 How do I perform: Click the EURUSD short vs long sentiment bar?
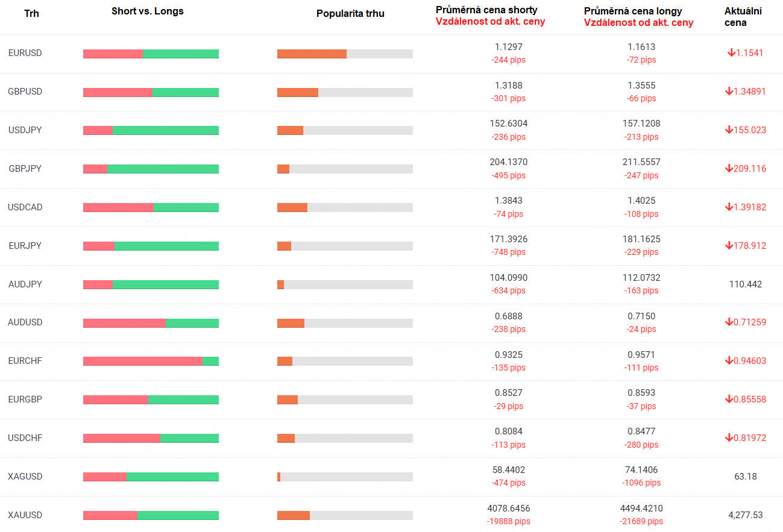coord(151,54)
